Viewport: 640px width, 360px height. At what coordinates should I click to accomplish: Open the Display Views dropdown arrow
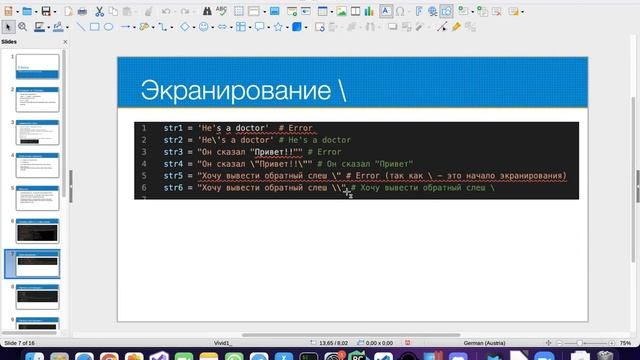click(x=264, y=12)
